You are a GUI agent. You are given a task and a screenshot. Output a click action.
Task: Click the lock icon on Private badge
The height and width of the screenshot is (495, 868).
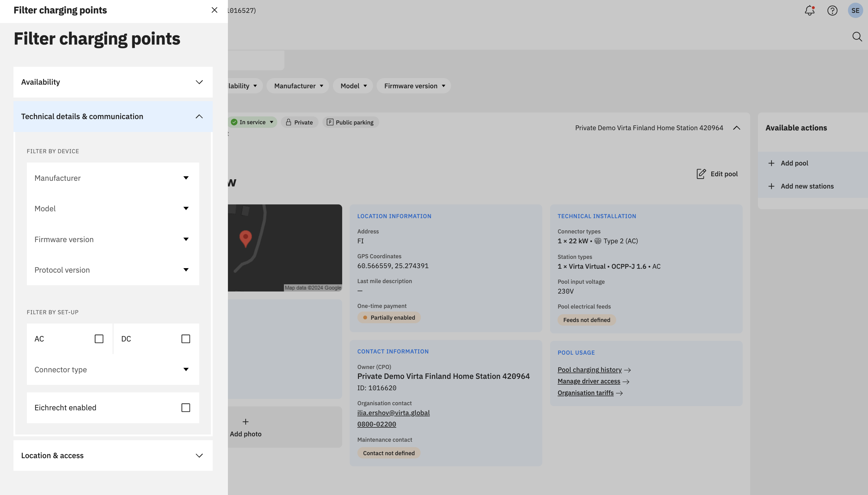pyautogui.click(x=288, y=122)
